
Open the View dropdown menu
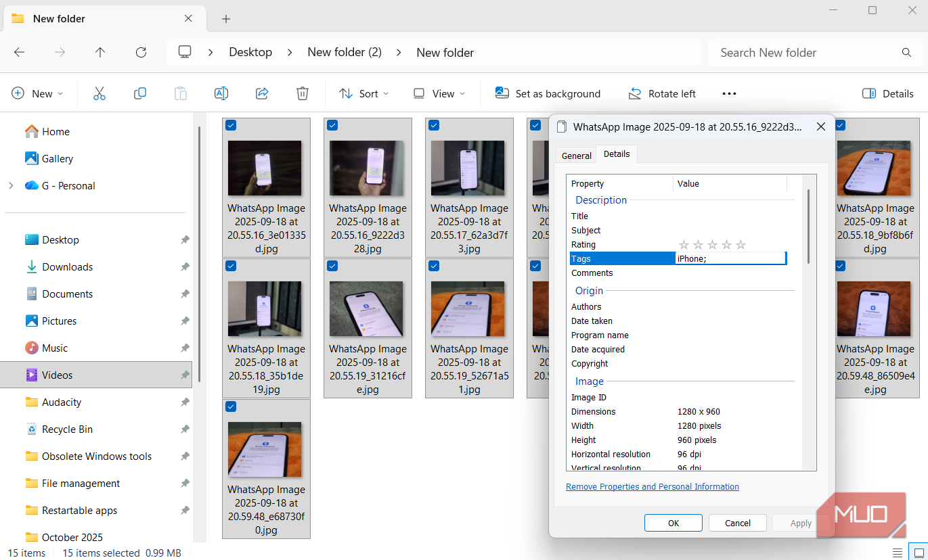pos(439,93)
